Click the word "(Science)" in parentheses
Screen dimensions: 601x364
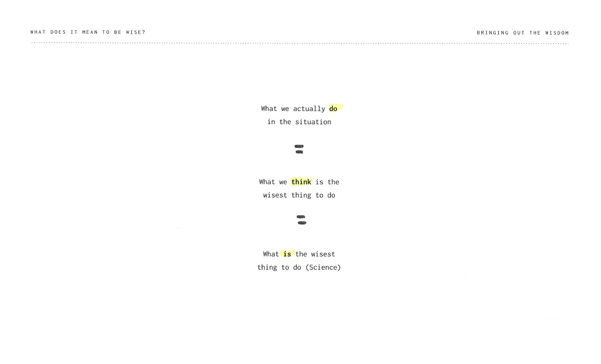click(x=323, y=268)
